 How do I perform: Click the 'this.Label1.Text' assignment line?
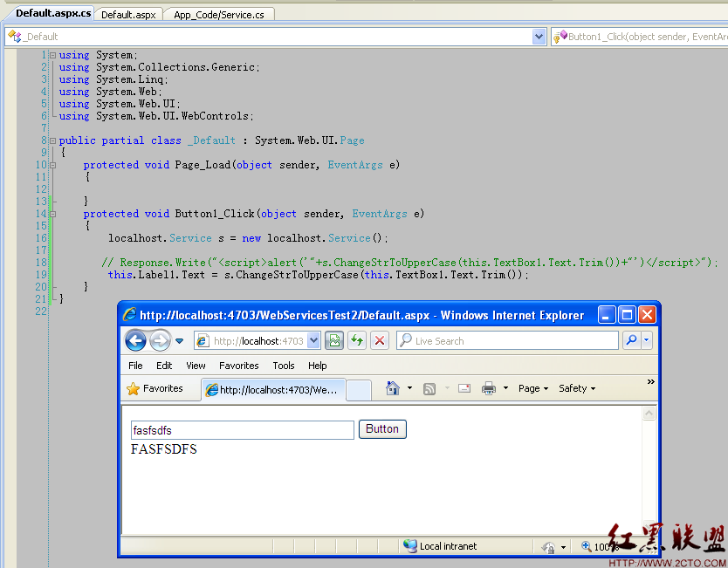[x=318, y=275]
